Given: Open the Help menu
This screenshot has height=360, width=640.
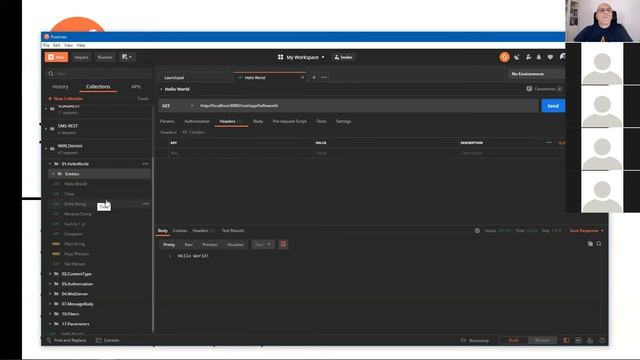Looking at the screenshot, I should coord(81,45).
